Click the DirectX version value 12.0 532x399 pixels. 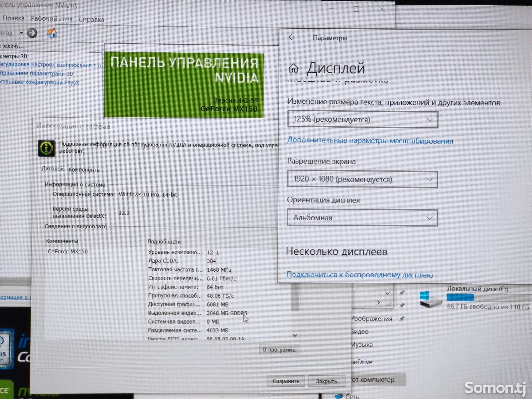(x=124, y=212)
